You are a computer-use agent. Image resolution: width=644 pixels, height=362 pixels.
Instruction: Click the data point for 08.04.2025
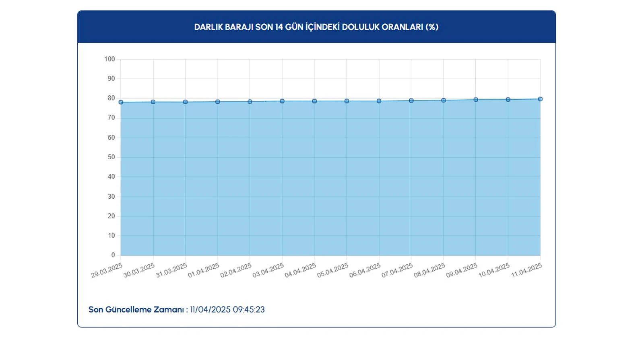click(x=444, y=100)
